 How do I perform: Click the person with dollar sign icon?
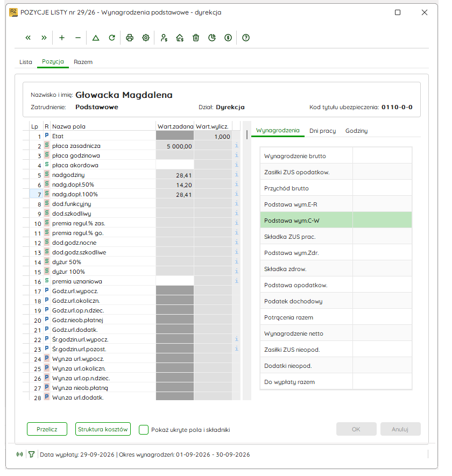tap(164, 38)
